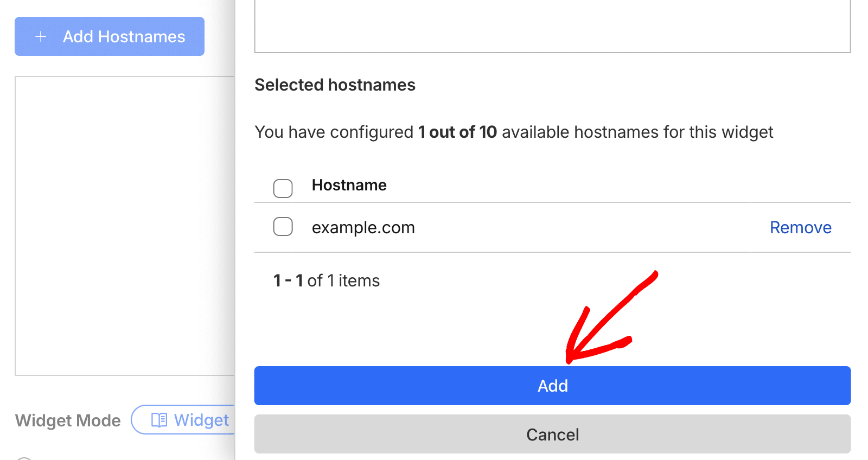Click the book icon in Widget mode

[159, 420]
